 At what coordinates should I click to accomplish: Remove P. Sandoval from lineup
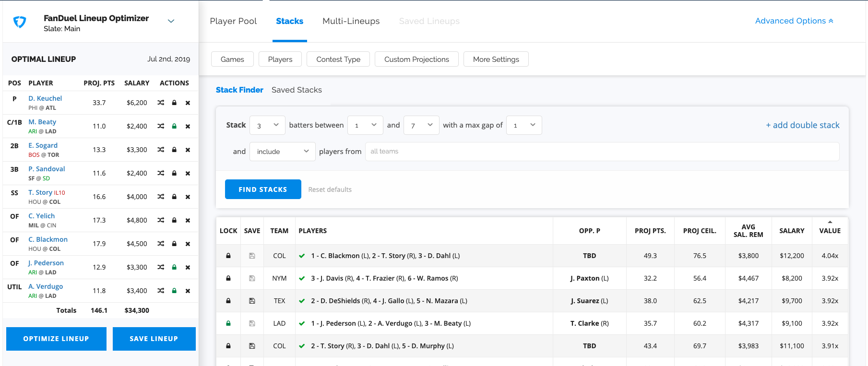point(188,173)
